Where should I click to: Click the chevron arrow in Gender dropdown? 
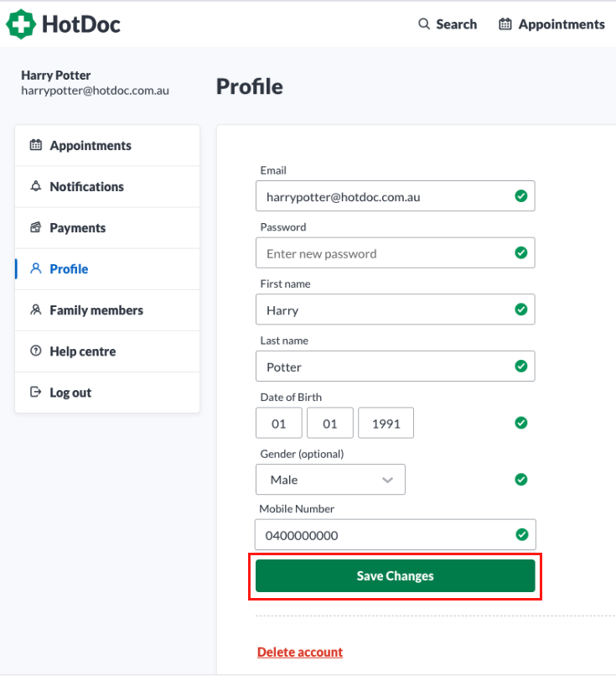click(387, 480)
